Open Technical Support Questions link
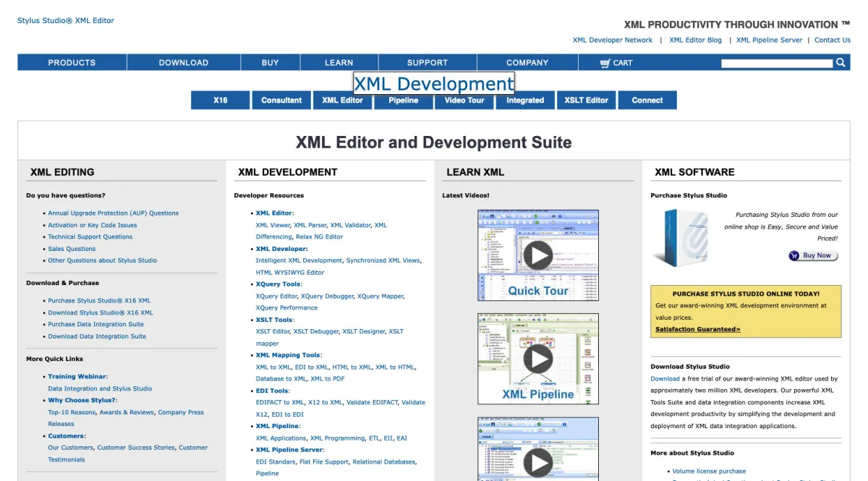The image size is (868, 481). [90, 237]
